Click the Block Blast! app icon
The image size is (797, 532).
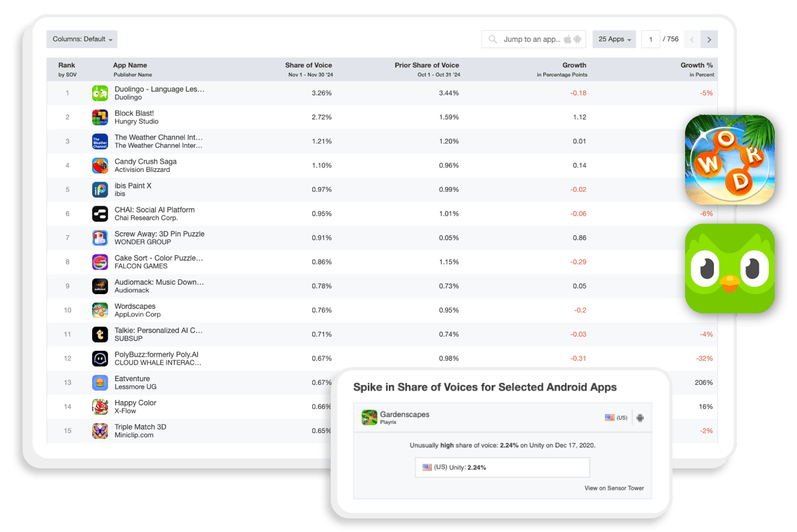[x=100, y=117]
